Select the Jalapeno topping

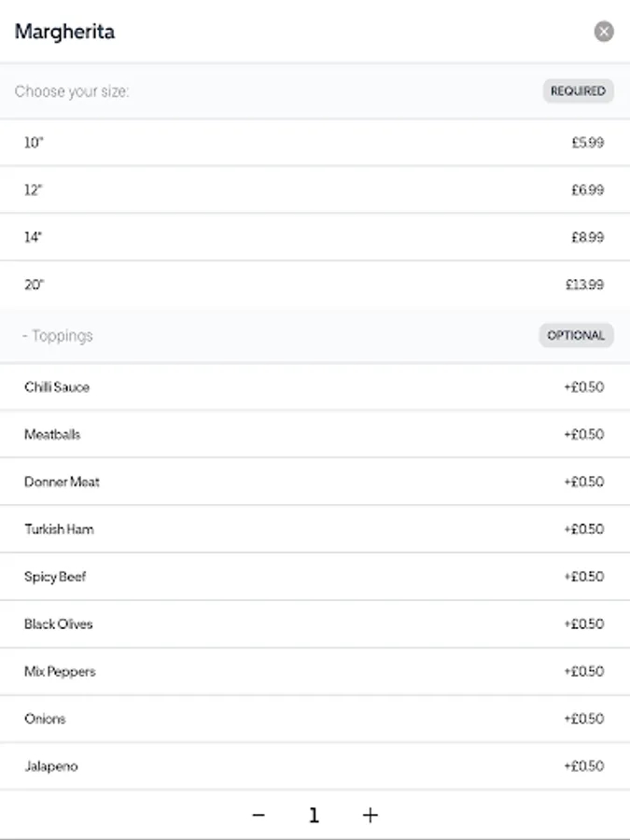tap(314, 766)
